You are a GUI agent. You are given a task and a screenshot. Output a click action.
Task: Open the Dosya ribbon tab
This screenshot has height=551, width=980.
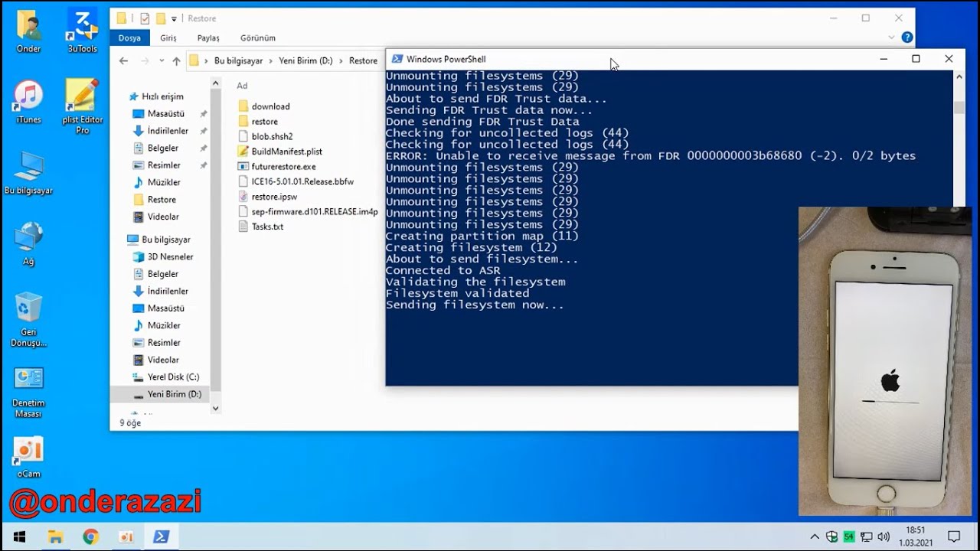pyautogui.click(x=129, y=37)
